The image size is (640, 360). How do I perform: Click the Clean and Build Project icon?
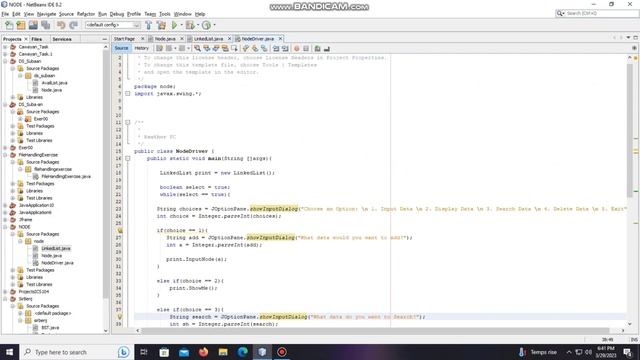click(x=161, y=25)
